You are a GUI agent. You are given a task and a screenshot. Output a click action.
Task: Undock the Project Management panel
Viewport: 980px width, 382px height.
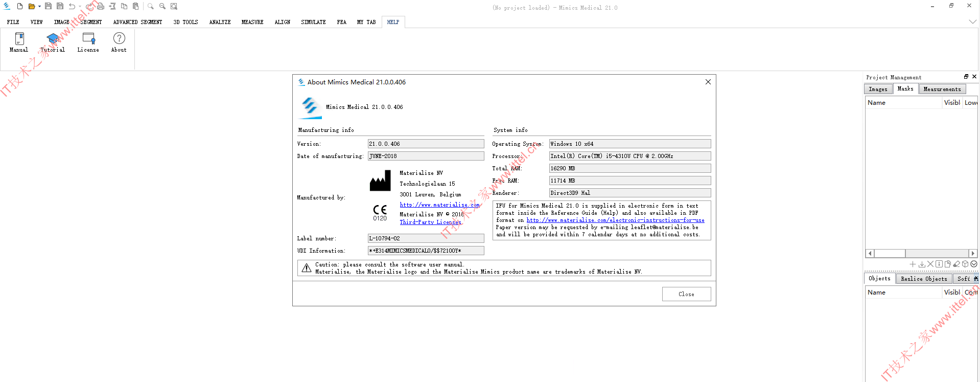(966, 77)
